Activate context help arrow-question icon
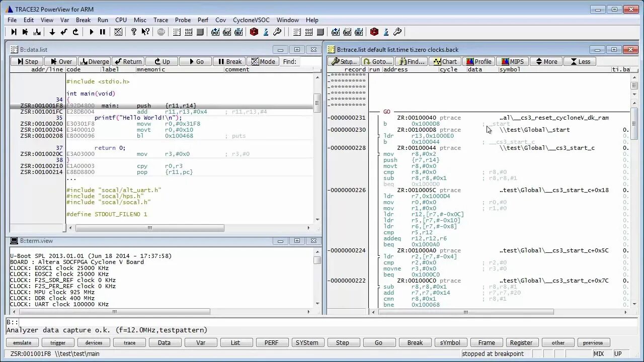This screenshot has height=362, width=644. [145, 32]
